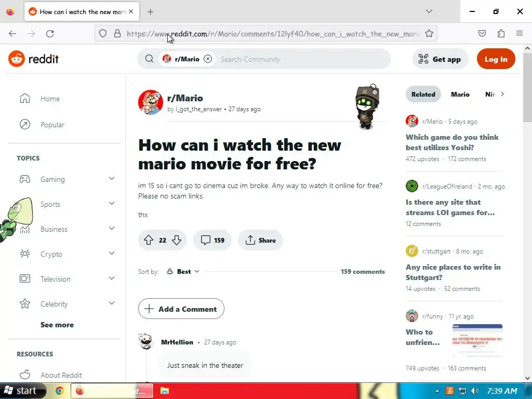Open 'Is there any site that streams LOI games' post
Screen dimensions: 532x399
(450, 207)
